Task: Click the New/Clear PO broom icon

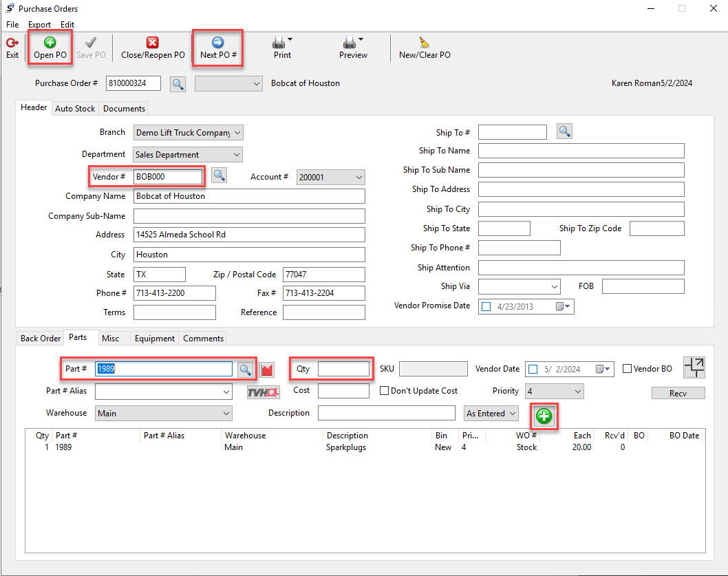Action: 424,43
